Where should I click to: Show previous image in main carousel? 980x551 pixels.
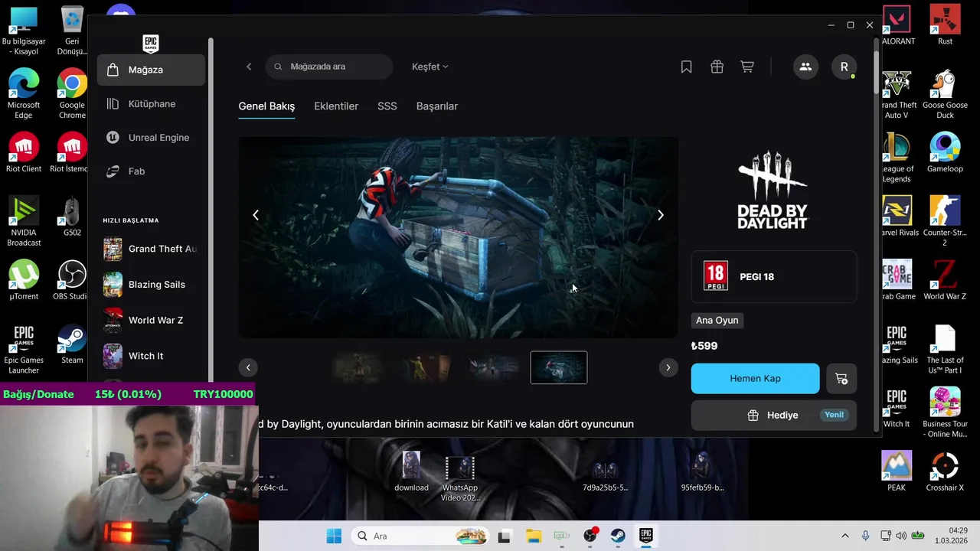[256, 215]
